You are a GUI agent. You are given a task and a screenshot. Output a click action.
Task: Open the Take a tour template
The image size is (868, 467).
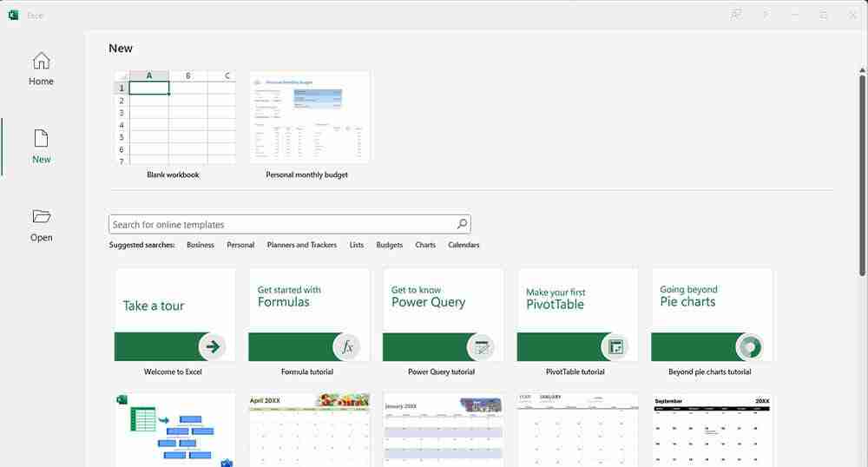pyautogui.click(x=174, y=315)
